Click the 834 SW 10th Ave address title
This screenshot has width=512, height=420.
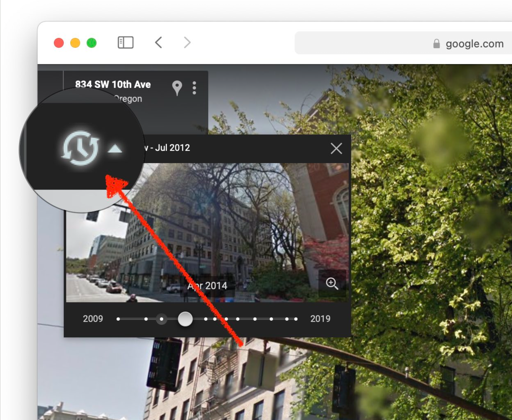coord(113,85)
